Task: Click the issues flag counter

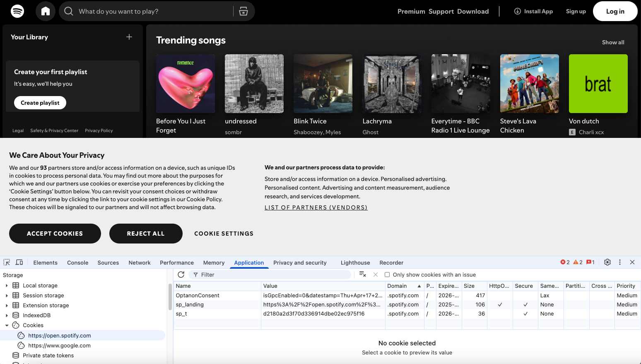Action: coord(590,262)
